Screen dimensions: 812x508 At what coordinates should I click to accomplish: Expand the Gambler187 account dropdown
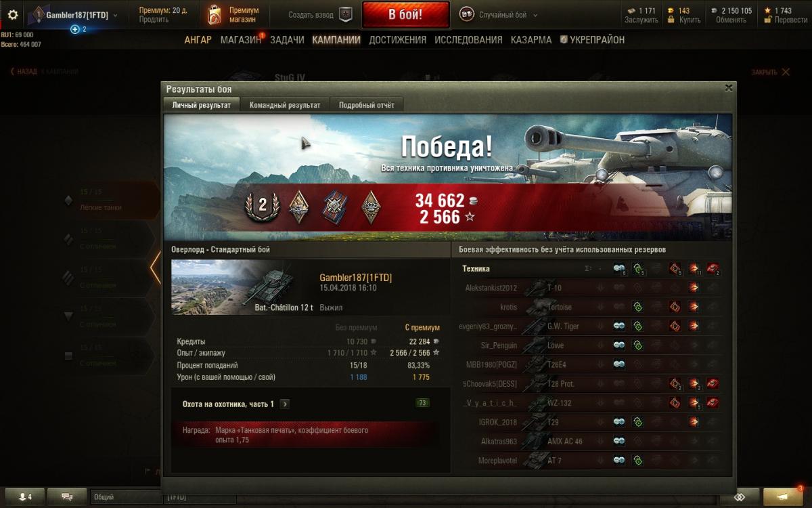(115, 15)
